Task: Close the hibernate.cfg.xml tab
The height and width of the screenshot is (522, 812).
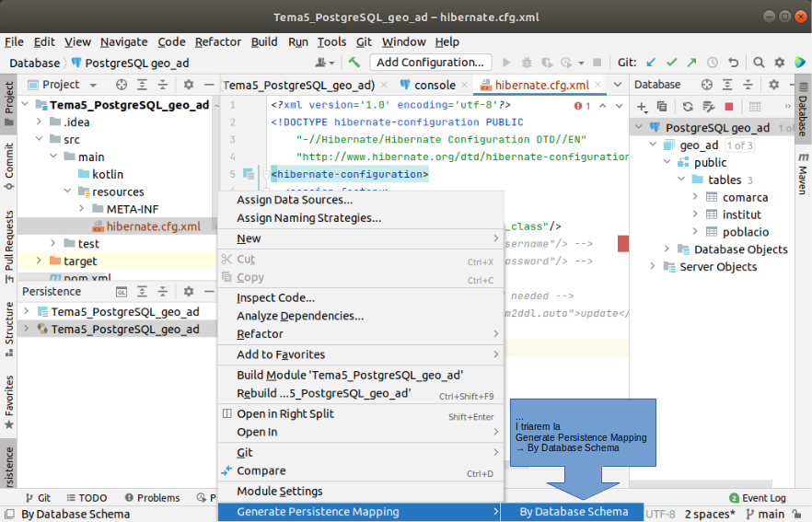Action: tap(598, 85)
